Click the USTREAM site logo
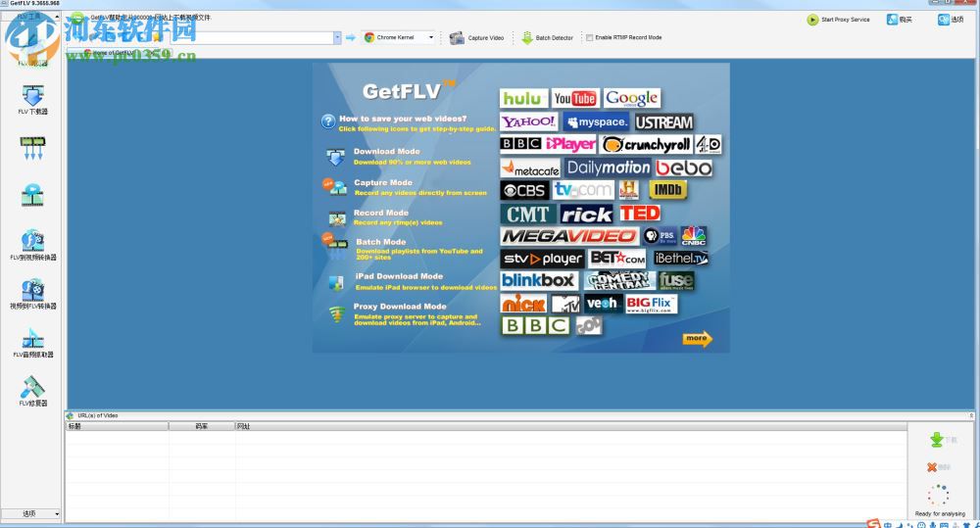980x528 pixels. tap(664, 121)
